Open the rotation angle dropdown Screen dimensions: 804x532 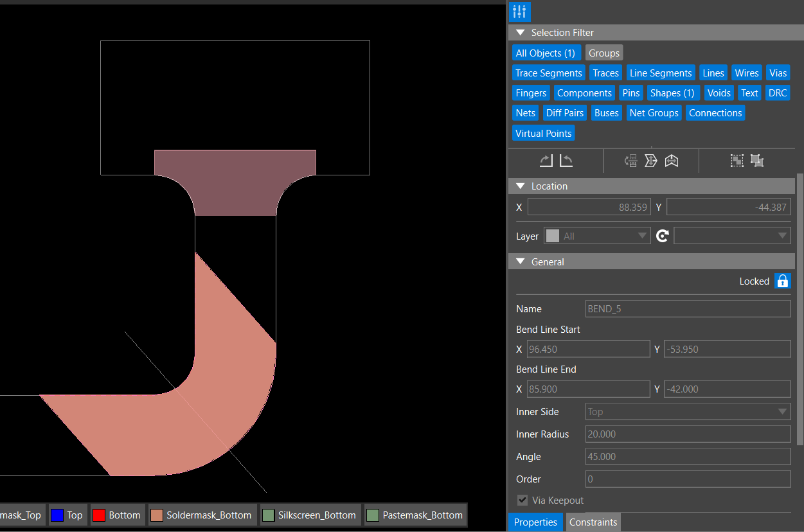click(732, 236)
